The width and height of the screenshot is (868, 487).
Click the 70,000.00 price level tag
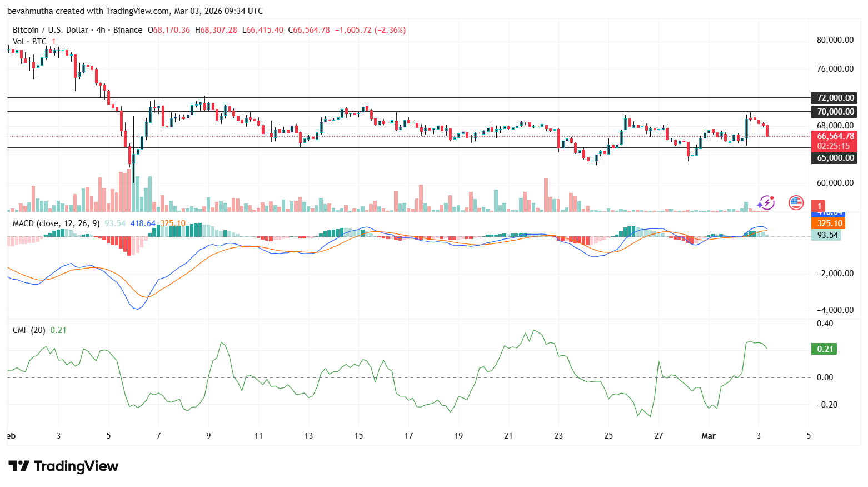[x=833, y=112]
